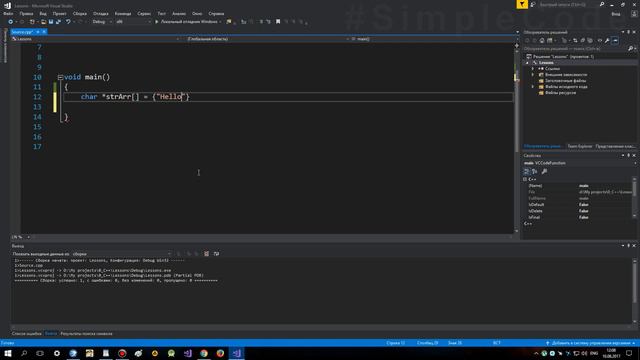
Task: Click the wrench Properties icon in Solution Explorer
Action: pyautogui.click(x=607, y=40)
